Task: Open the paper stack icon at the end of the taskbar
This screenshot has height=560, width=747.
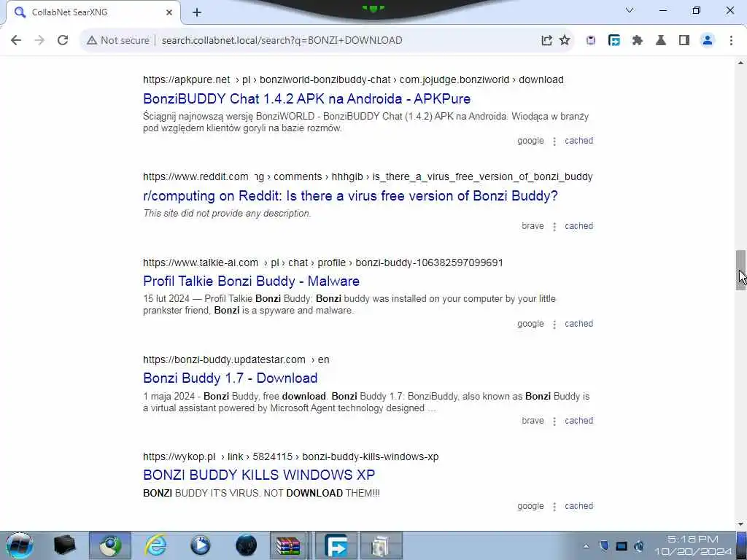Action: tap(381, 545)
